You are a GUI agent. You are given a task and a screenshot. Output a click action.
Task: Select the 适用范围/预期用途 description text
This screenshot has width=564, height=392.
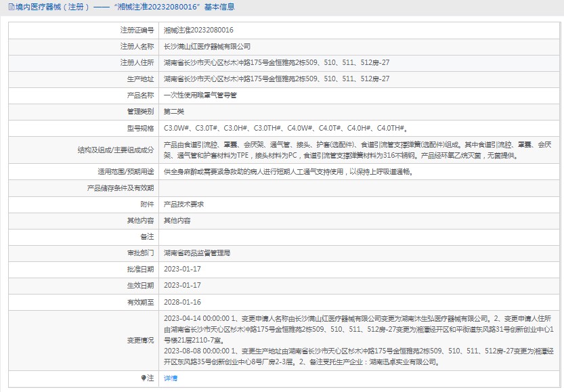tap(288, 172)
